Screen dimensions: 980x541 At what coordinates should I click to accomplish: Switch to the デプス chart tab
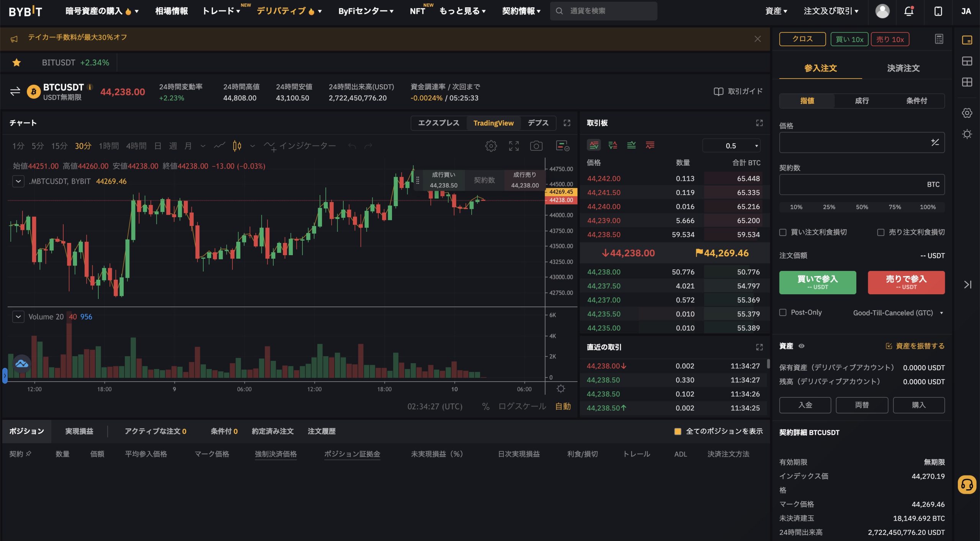(x=538, y=123)
